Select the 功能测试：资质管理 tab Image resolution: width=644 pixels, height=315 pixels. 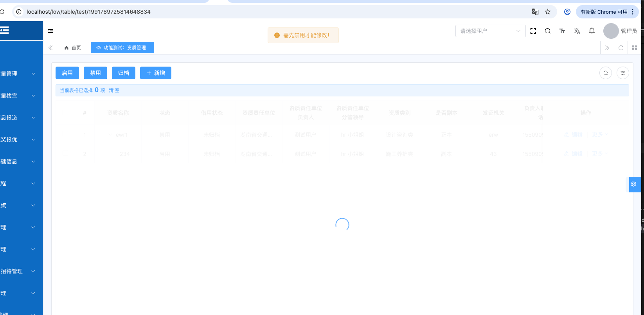[122, 48]
